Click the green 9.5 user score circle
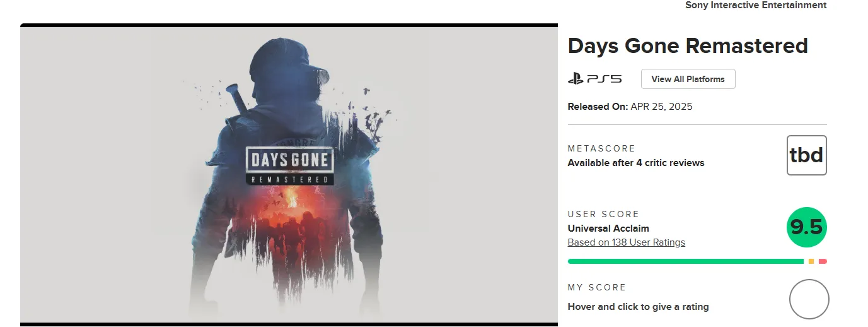Screen dimensions: 868x327 (806, 227)
